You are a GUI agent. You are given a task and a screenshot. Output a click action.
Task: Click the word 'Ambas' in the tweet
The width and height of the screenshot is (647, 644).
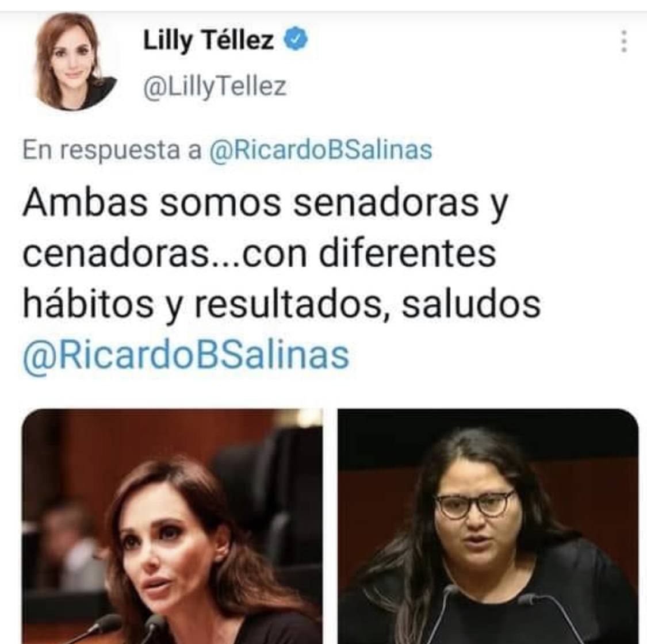(x=85, y=203)
